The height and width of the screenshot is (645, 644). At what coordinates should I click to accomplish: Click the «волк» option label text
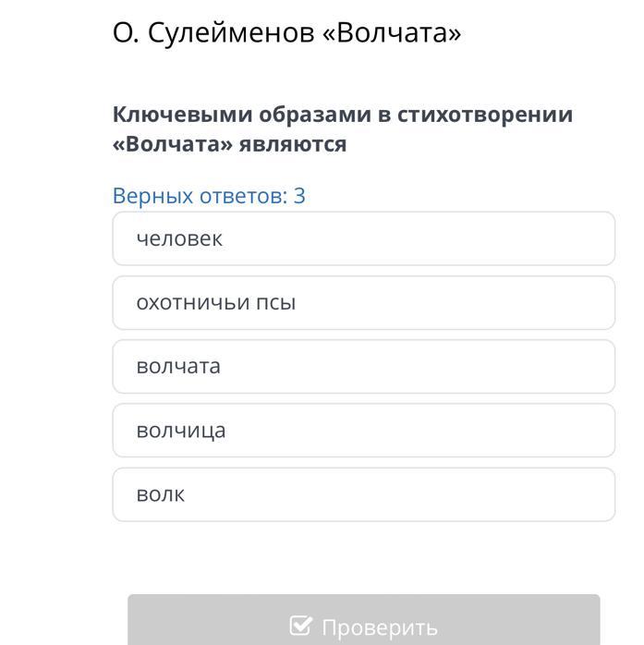tap(161, 494)
